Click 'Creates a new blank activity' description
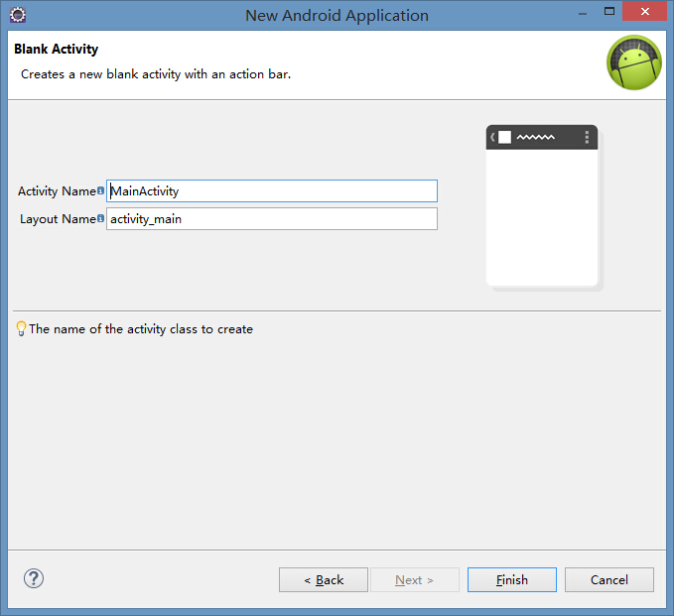Viewport: 674px width, 616px height. (156, 74)
